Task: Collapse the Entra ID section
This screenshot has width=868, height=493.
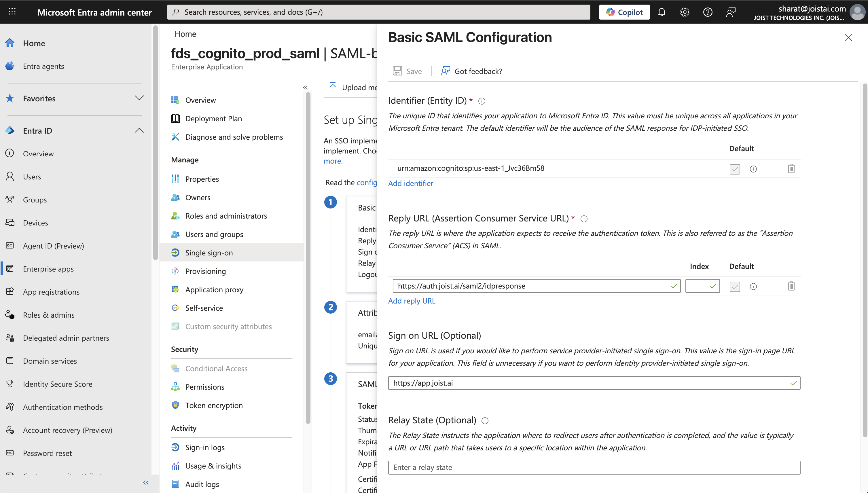Action: point(139,130)
